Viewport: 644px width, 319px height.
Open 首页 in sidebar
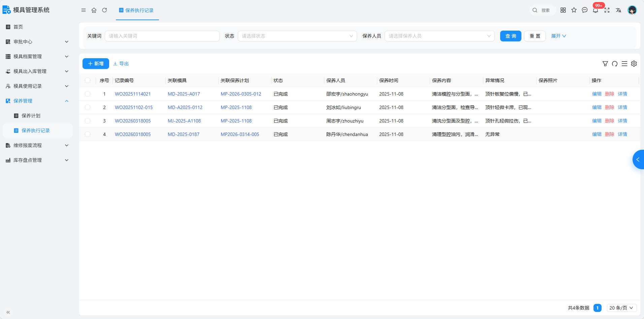click(37, 27)
